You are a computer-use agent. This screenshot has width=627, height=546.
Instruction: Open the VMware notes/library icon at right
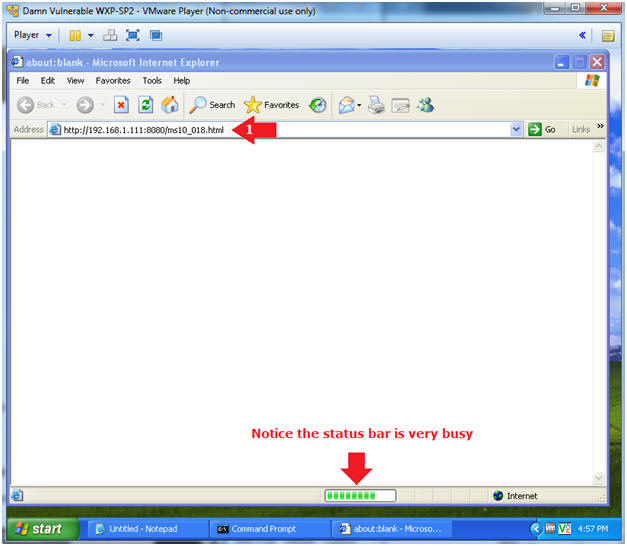point(608,36)
